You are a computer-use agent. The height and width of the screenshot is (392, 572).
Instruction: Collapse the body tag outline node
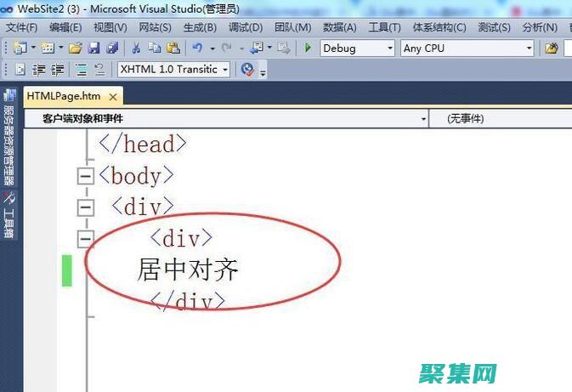[x=84, y=176]
